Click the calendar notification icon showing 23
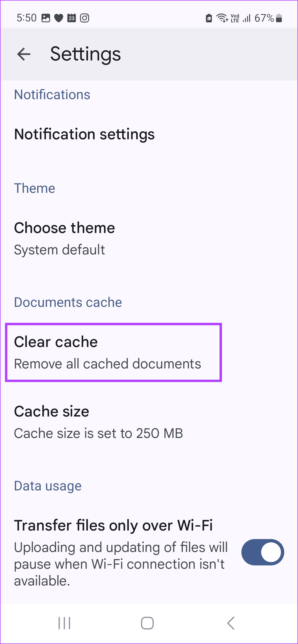This screenshot has width=298, height=644. (71, 18)
